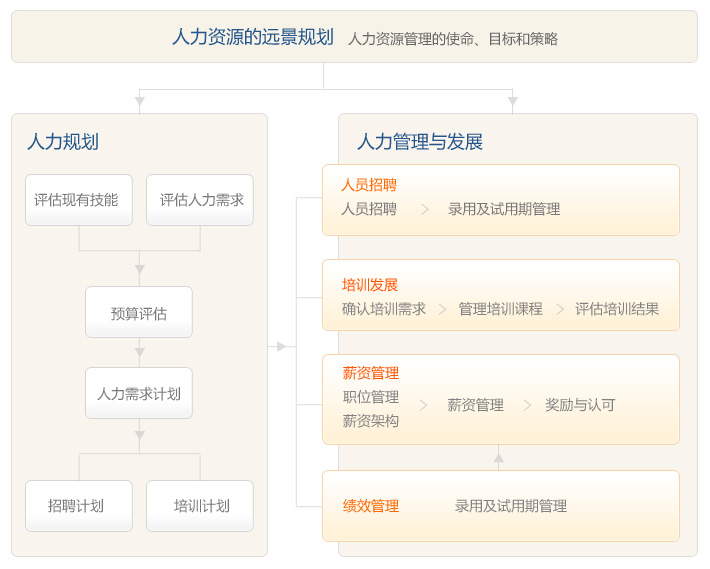The width and height of the screenshot is (710, 569).
Task: Open the 培训计划 box
Action: click(200, 506)
